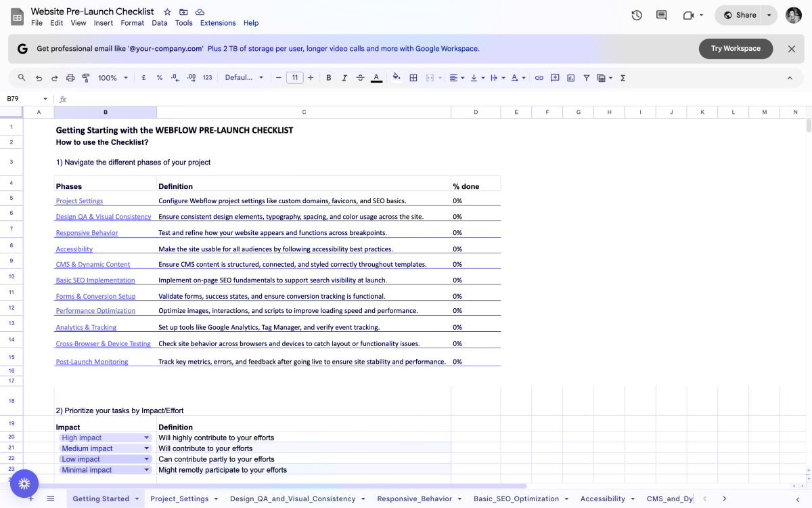Start a meeting with the camera icon
This screenshot has height=508, width=812.
click(x=689, y=15)
